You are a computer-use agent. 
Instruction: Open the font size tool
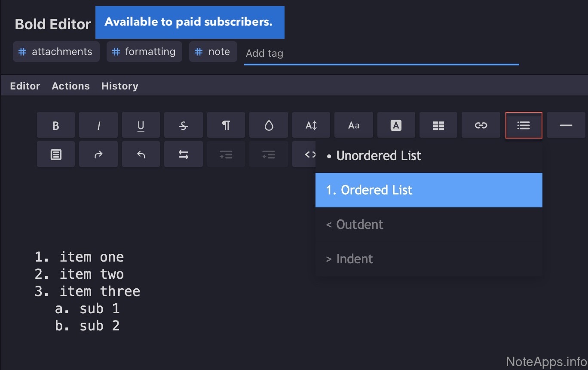311,125
